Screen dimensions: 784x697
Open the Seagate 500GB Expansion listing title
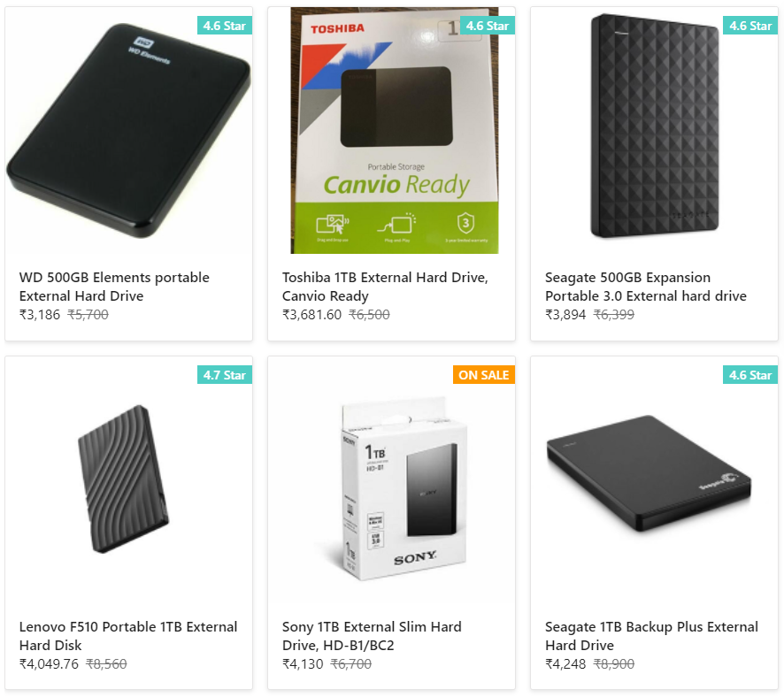(646, 286)
